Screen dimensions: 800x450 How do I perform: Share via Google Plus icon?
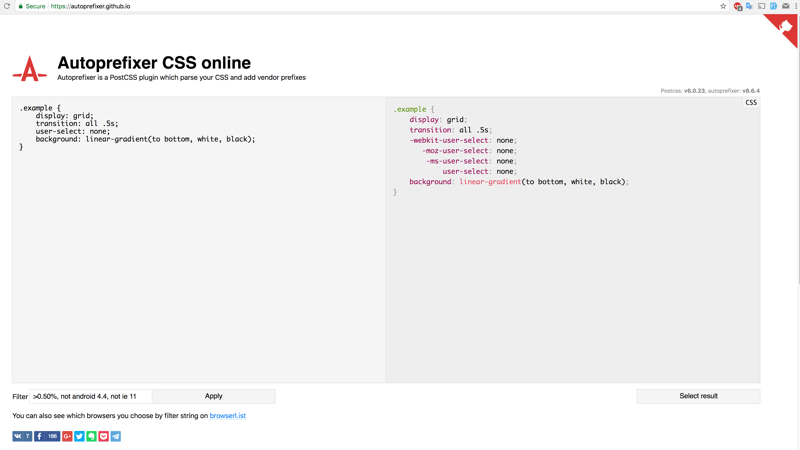67,436
